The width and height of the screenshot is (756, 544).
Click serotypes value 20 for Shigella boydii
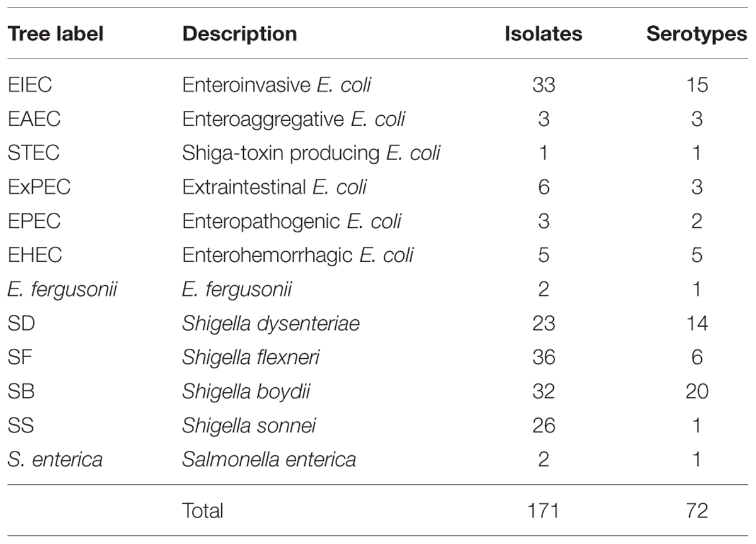click(696, 392)
